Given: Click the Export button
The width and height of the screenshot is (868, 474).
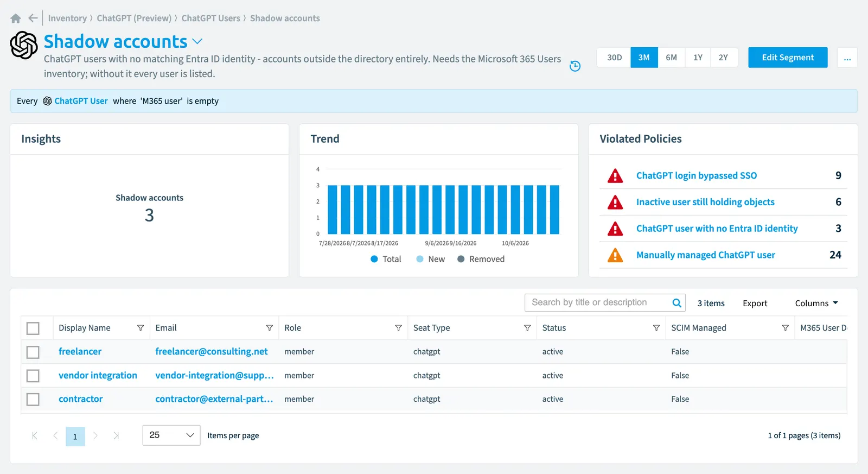Looking at the screenshot, I should [x=755, y=303].
